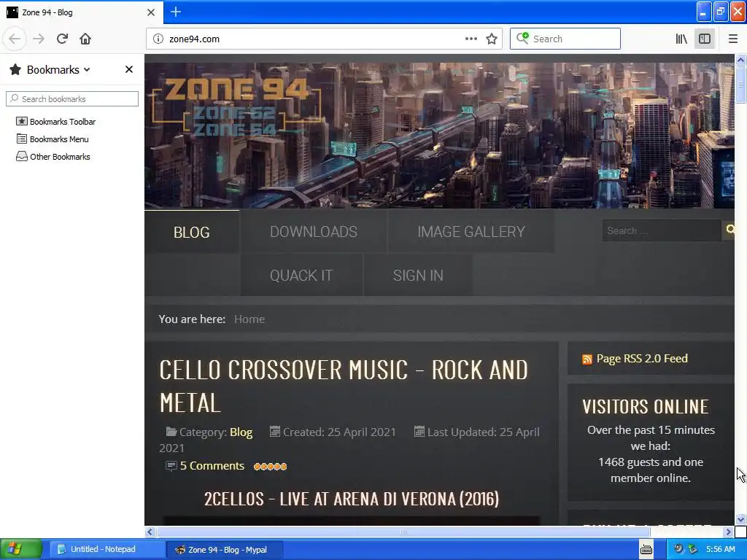Open the Library icon in toolbar

[x=681, y=39]
